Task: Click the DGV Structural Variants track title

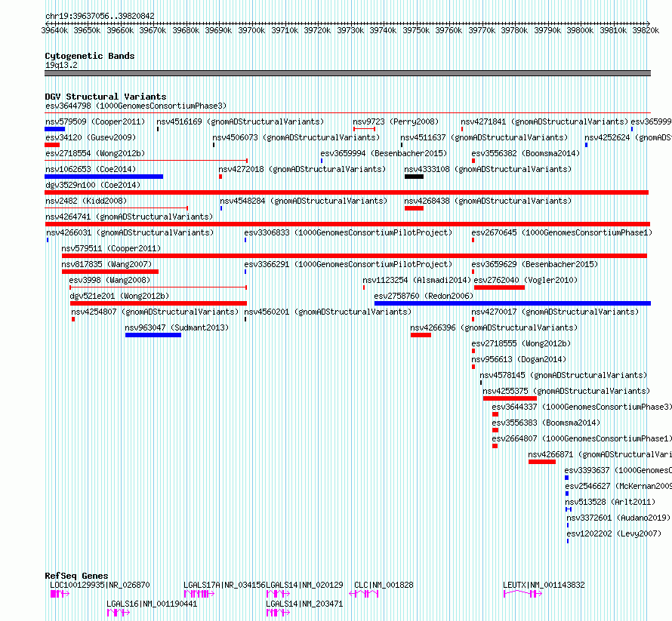Action: [x=106, y=97]
